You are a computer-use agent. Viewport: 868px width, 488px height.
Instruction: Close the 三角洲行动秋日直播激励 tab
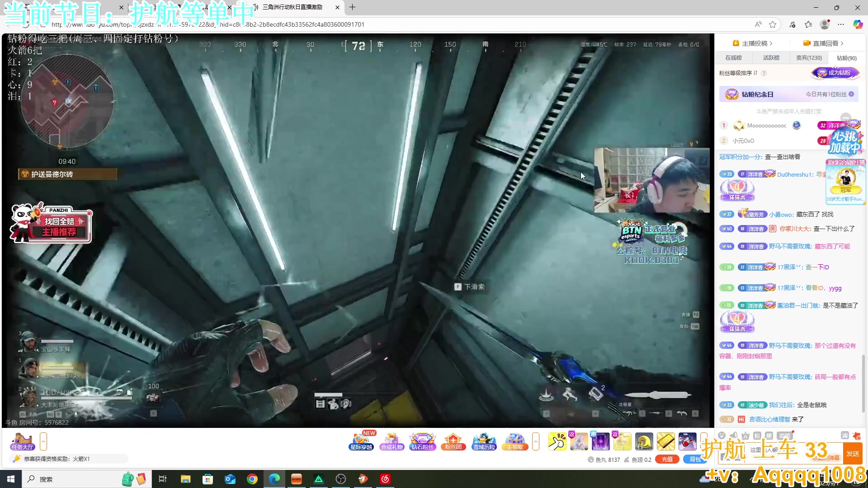[x=337, y=7]
